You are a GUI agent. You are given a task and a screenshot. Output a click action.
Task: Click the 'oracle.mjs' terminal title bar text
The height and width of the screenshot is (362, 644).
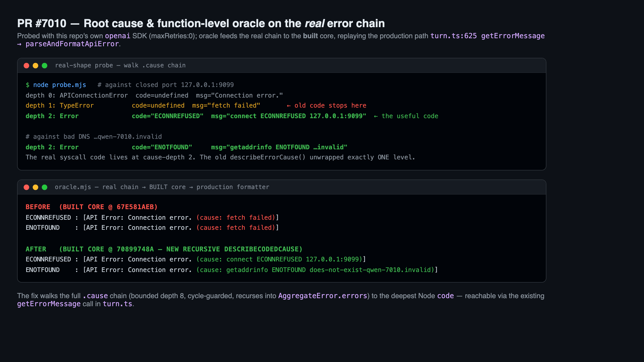tap(162, 187)
